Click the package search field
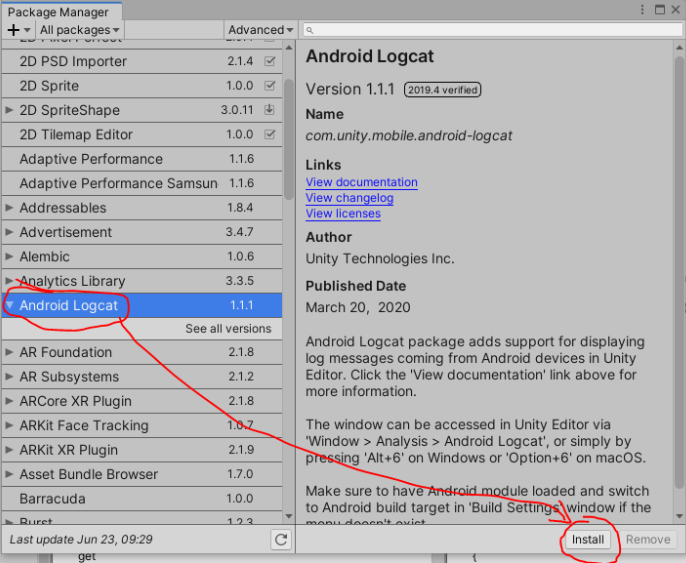The height and width of the screenshot is (563, 686). (x=492, y=30)
